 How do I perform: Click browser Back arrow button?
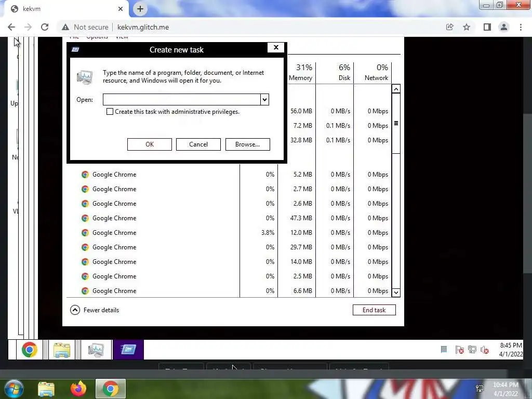click(11, 27)
